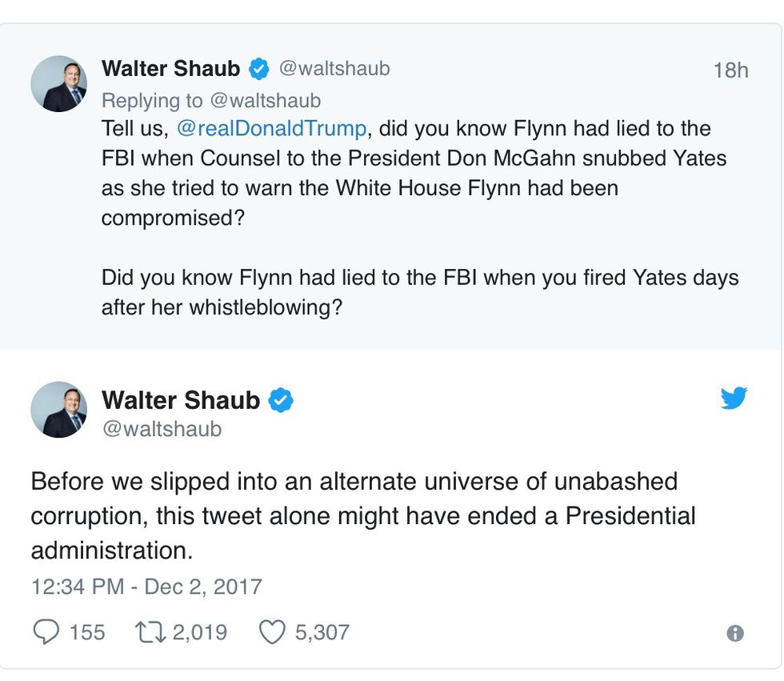Screen dimensions: 784x681
Task: Click the @waltshaub handle in quoted tweet header
Action: click(334, 69)
